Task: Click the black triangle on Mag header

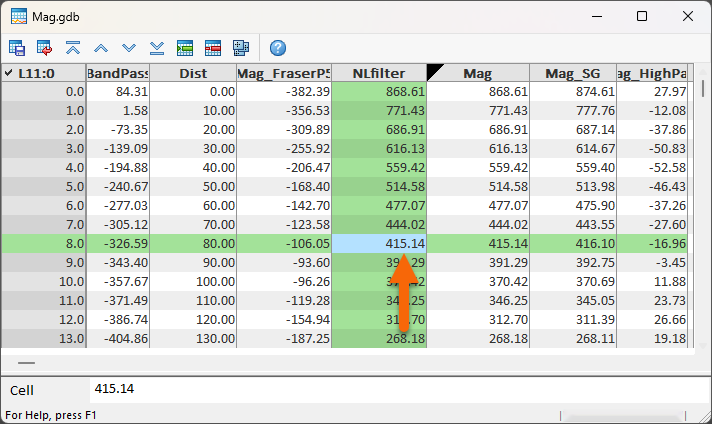Action: [x=434, y=71]
